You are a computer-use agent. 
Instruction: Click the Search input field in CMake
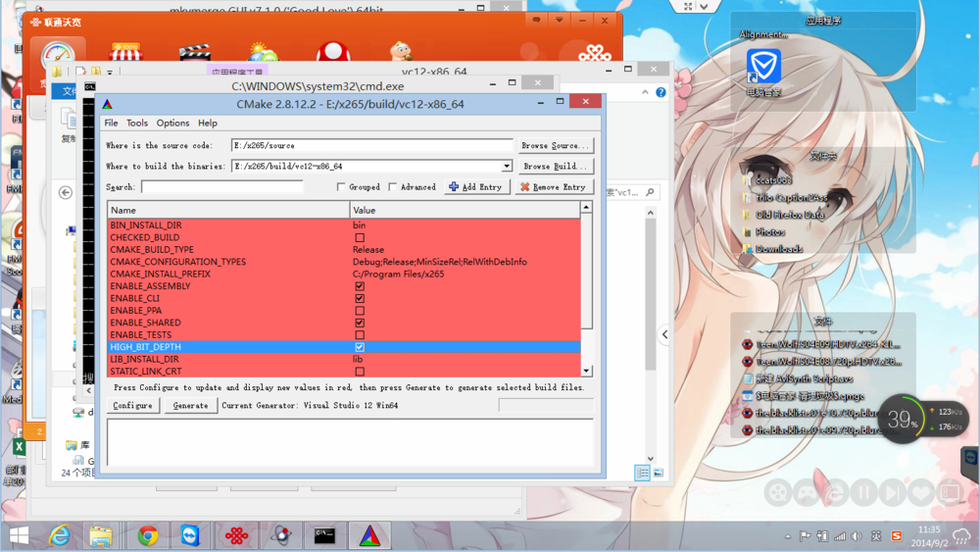coord(221,187)
